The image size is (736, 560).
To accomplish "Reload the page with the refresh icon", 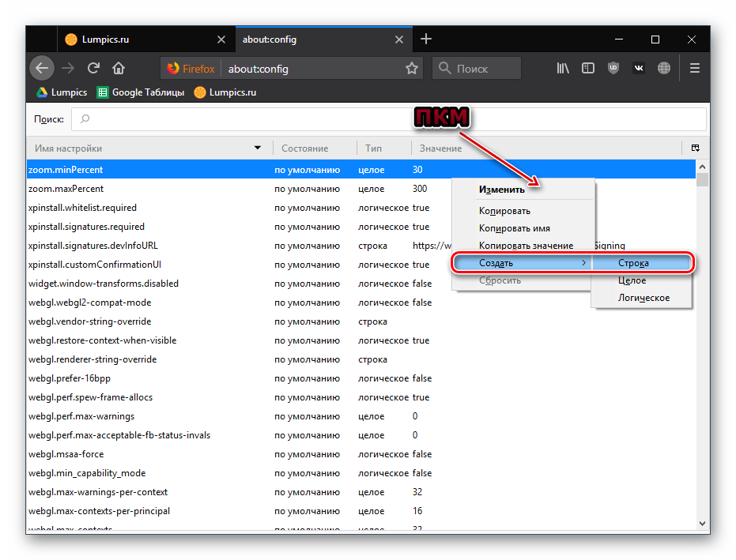I will pos(93,68).
